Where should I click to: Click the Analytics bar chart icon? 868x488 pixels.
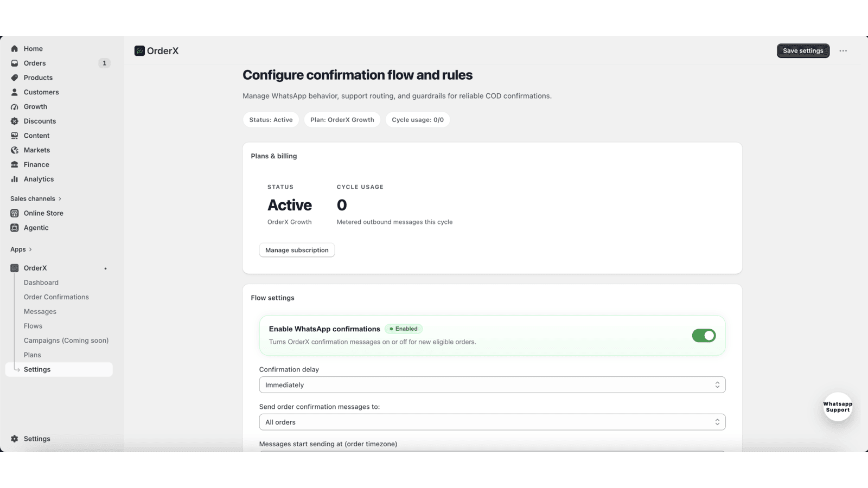pos(15,179)
